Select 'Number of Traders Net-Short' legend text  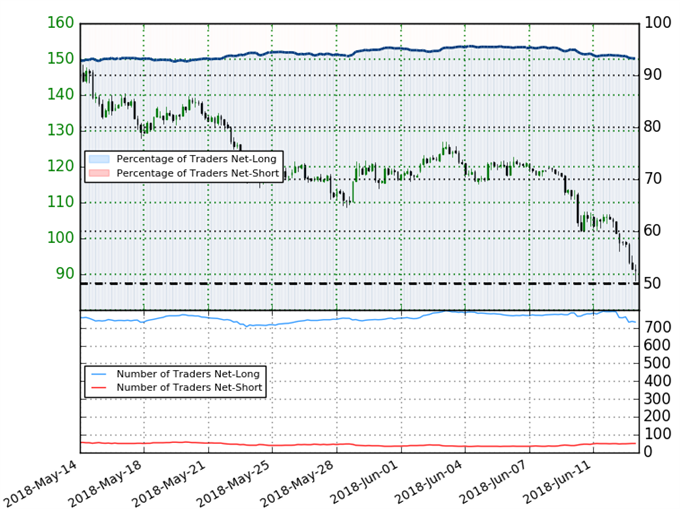(190, 387)
